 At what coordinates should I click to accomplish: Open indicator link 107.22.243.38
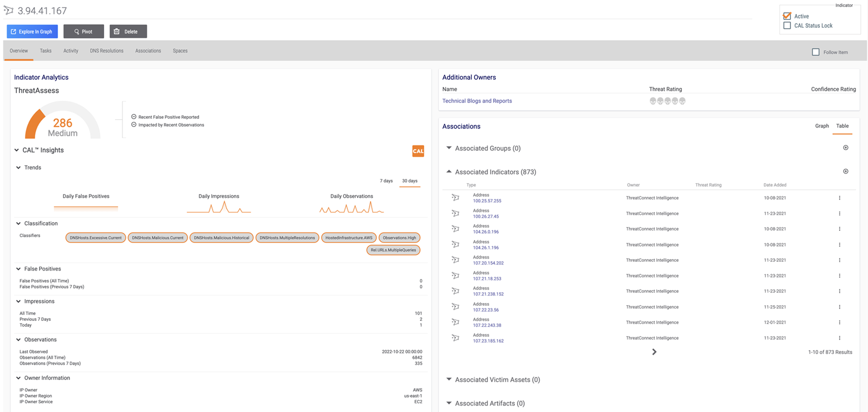(x=487, y=325)
